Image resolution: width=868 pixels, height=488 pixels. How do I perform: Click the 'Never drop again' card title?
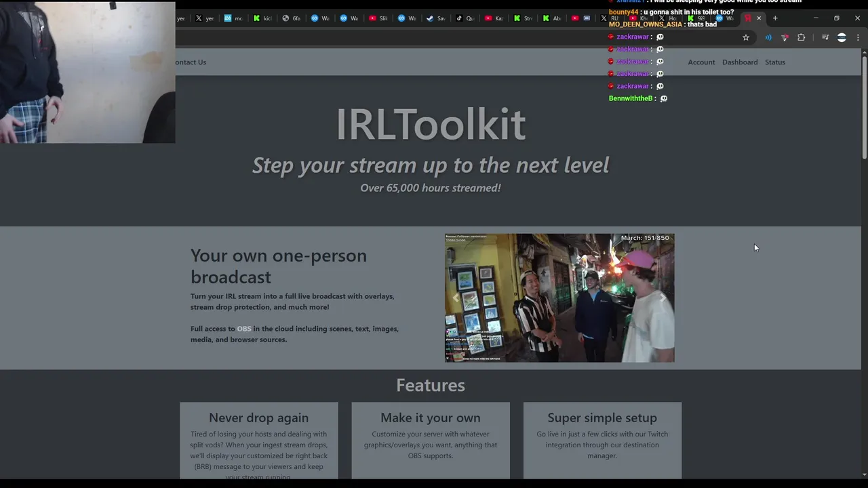pyautogui.click(x=259, y=418)
